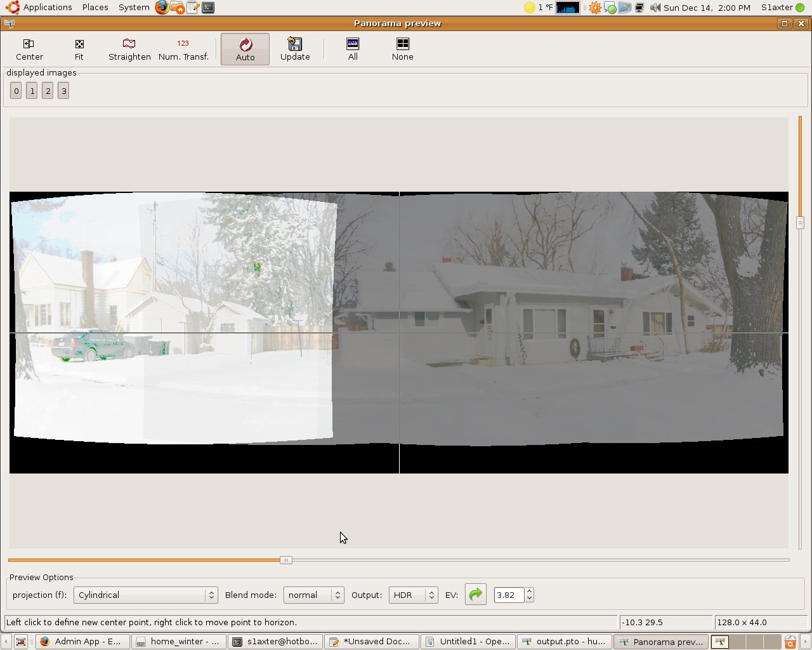This screenshot has height=650, width=812.
Task: Select the Straighten tool icon
Action: (129, 44)
